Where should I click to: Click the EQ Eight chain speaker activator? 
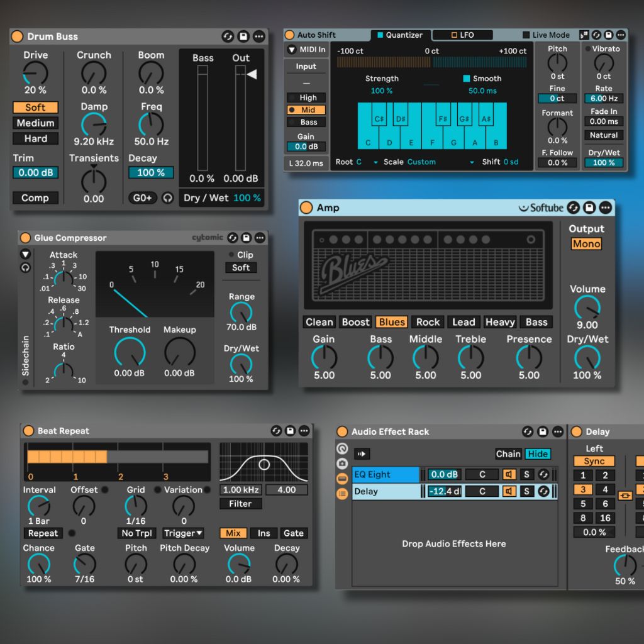coord(509,475)
